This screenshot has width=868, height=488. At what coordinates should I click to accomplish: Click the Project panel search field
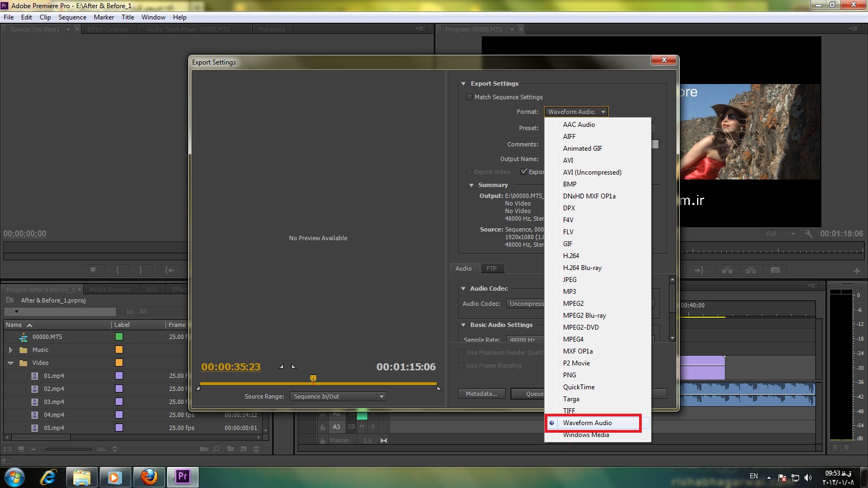60,312
